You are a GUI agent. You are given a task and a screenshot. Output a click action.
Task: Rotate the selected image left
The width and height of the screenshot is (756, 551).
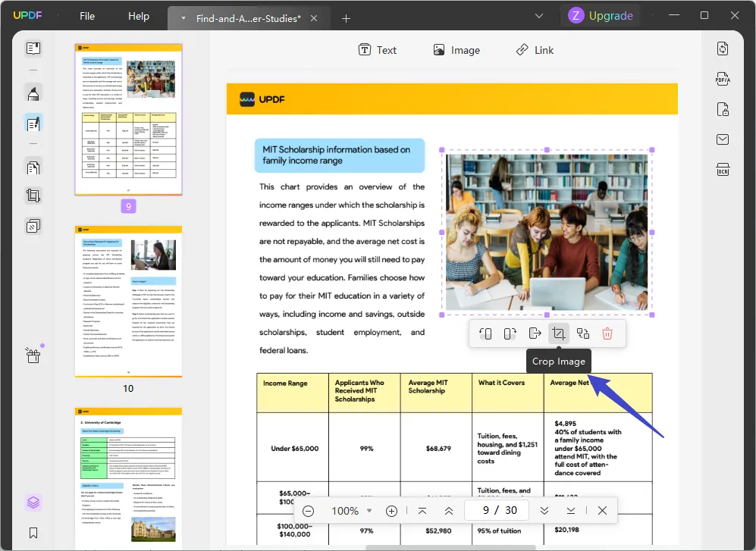tap(486, 333)
